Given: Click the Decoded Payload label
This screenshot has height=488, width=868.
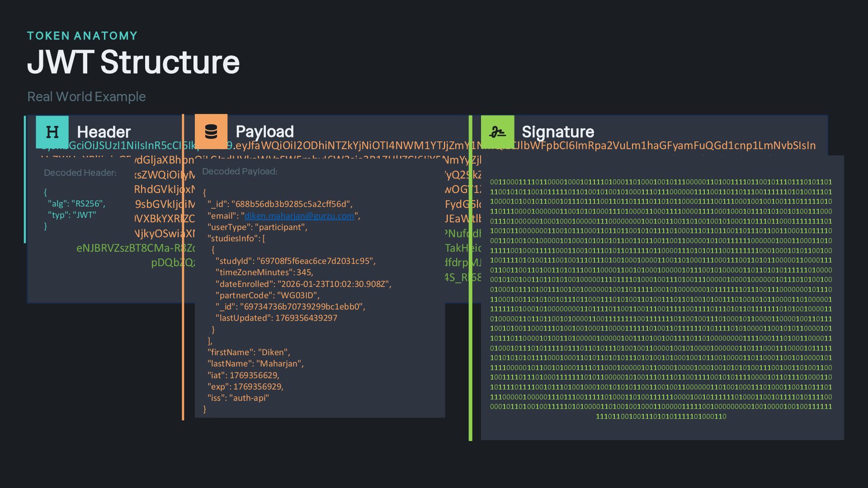Looking at the screenshot, I should coord(240,171).
